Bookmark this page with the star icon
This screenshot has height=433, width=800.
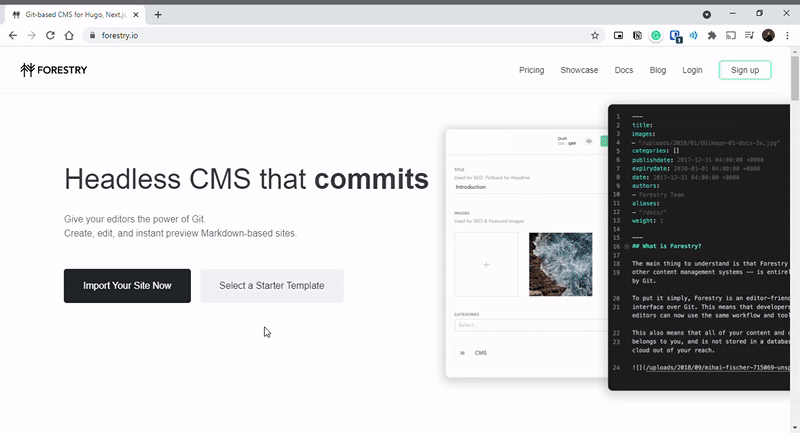[x=595, y=35]
